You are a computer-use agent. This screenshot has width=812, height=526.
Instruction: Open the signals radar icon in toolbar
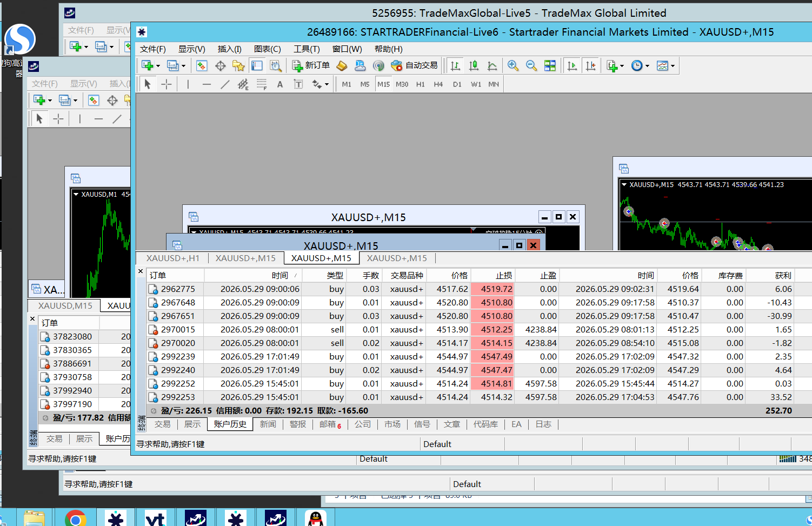pyautogui.click(x=378, y=65)
